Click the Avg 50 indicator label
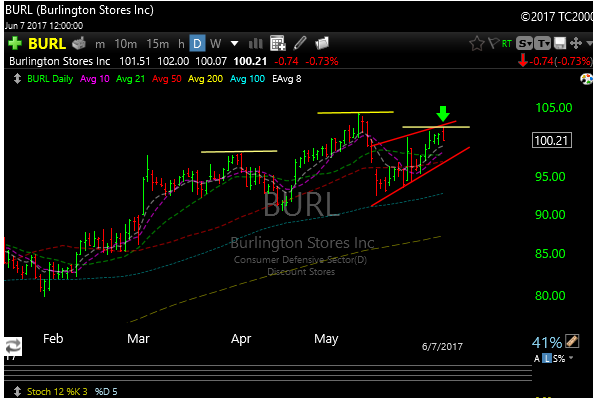This screenshot has height=398, width=593. [x=166, y=79]
